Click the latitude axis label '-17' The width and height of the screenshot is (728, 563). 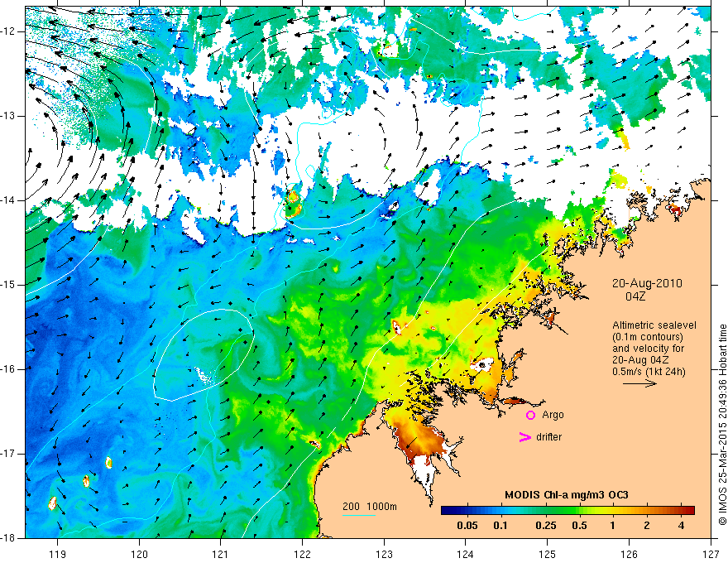[x=8, y=454]
